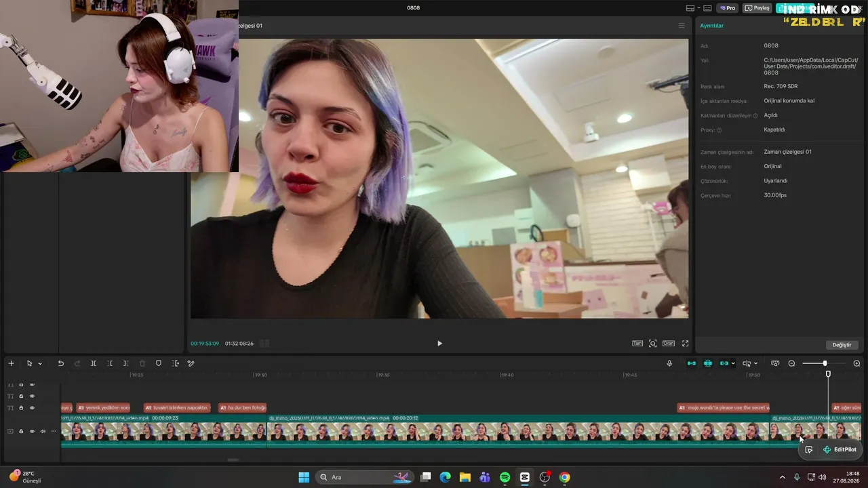
Task: Toggle clip linkage in the timeline
Action: click(724, 363)
